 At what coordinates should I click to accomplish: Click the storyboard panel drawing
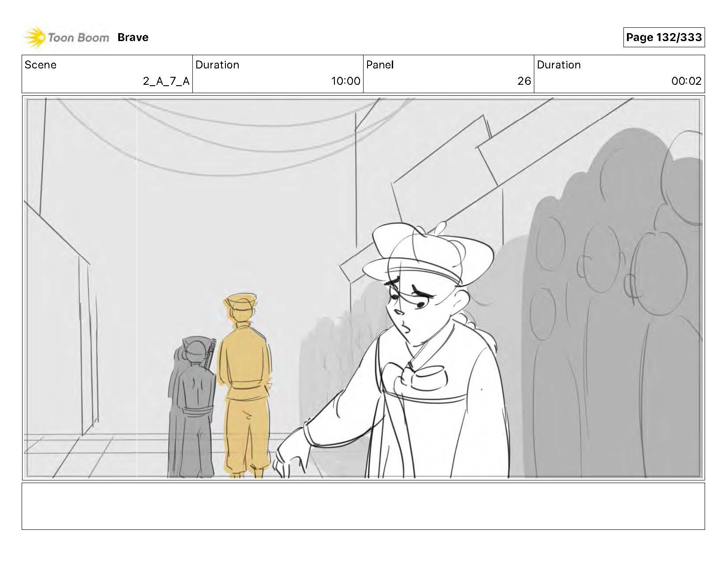[x=363, y=288]
